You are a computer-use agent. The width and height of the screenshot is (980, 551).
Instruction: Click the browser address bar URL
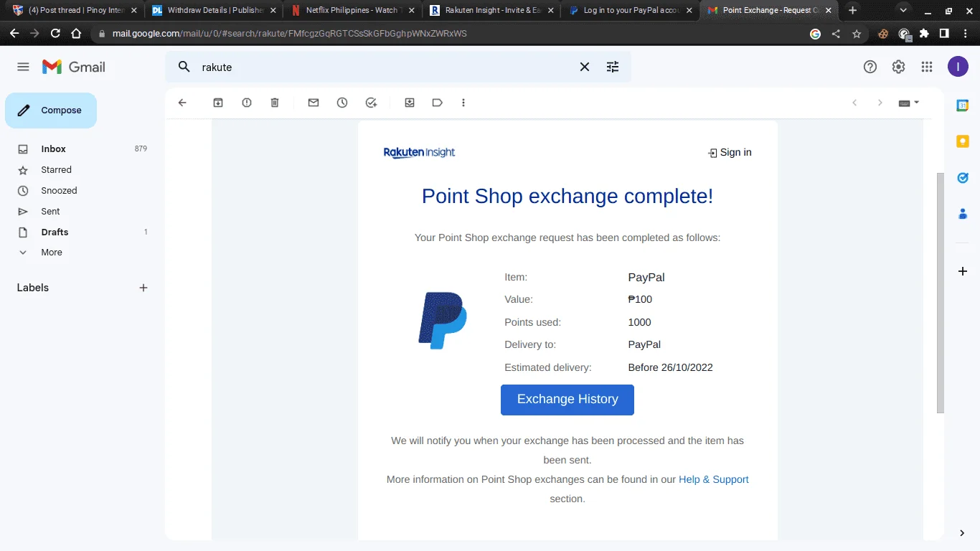[290, 34]
